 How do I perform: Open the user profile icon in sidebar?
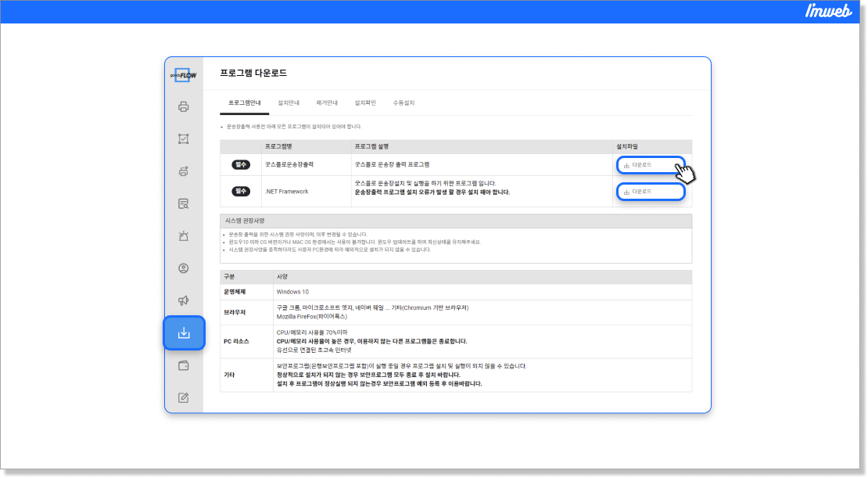click(183, 268)
